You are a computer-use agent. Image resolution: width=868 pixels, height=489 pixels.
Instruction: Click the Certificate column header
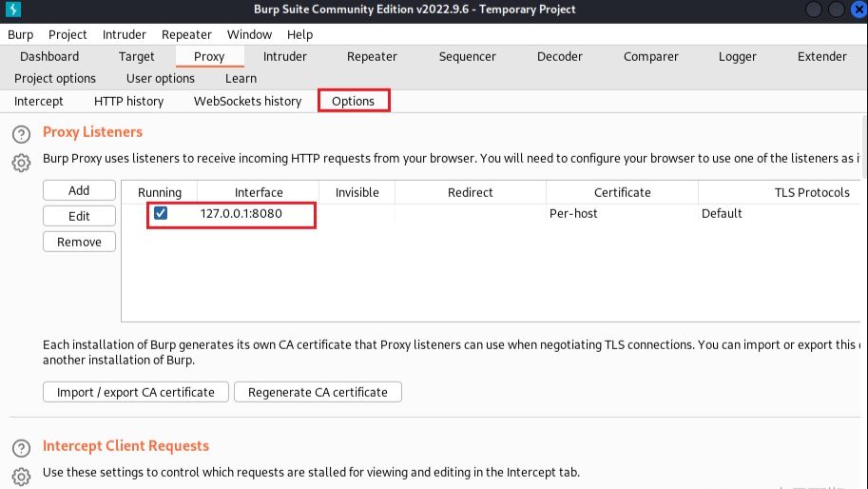click(x=622, y=192)
